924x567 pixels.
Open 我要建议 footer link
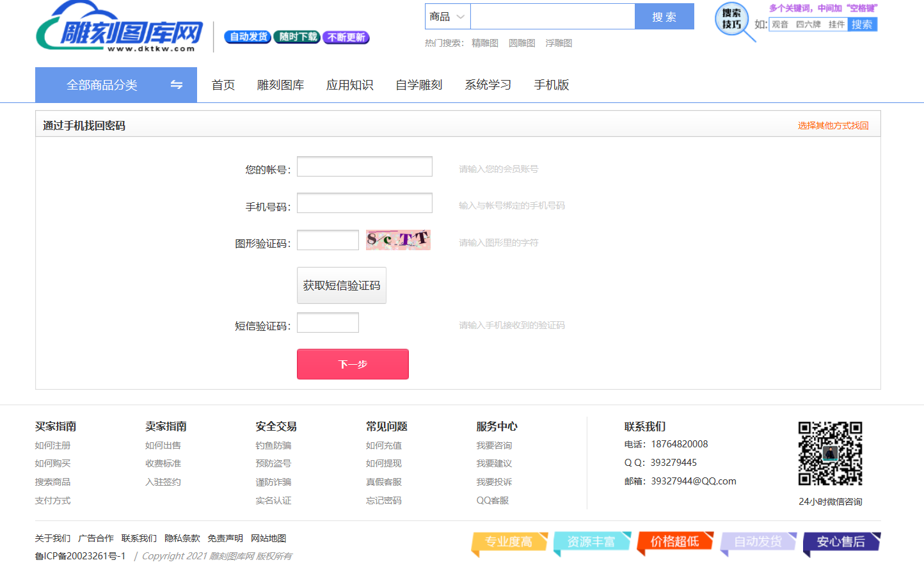tap(494, 463)
